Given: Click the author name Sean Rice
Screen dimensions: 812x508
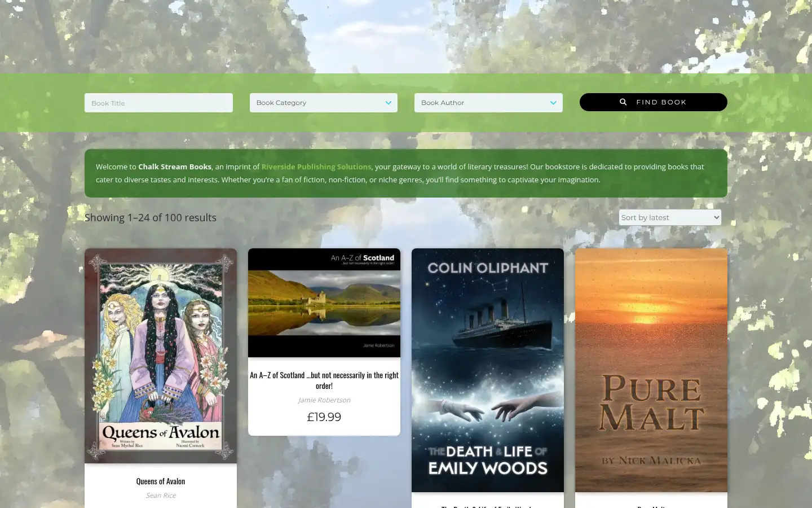Looking at the screenshot, I should pos(161,496).
